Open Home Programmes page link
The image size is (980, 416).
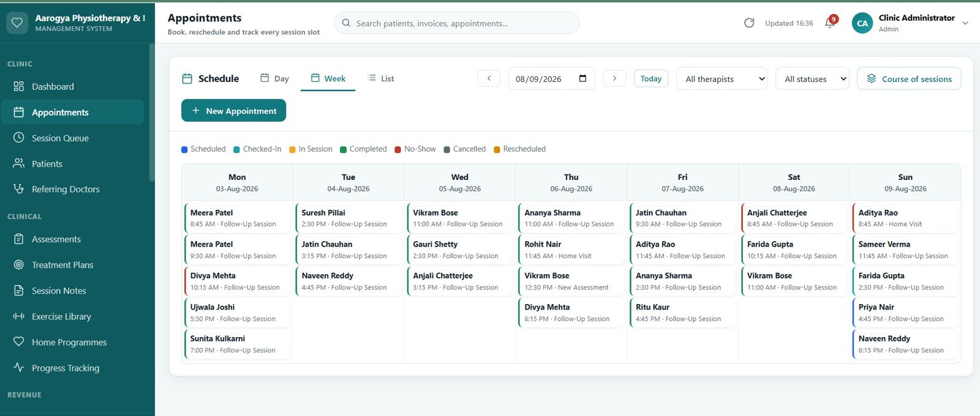(72, 342)
